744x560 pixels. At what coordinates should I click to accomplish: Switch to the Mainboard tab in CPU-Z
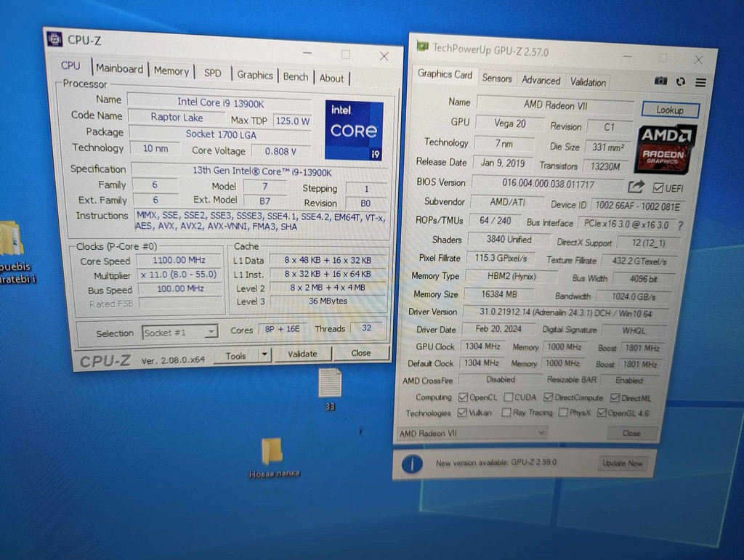tap(119, 69)
